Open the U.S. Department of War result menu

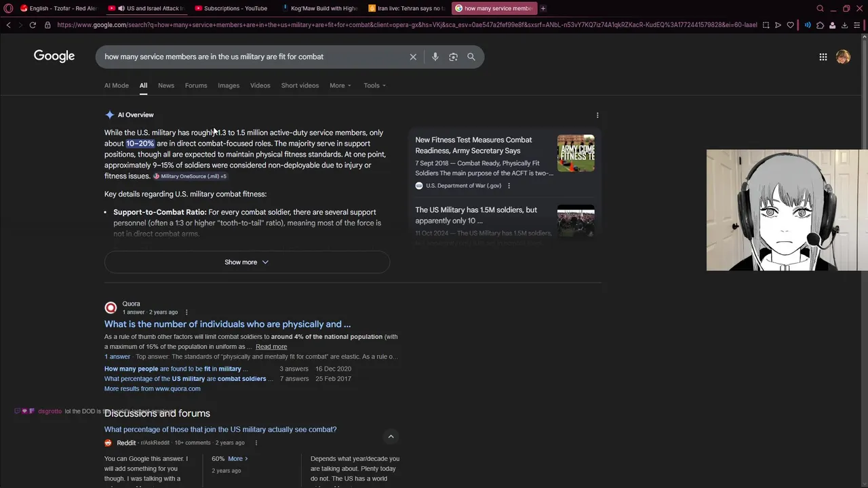click(509, 186)
